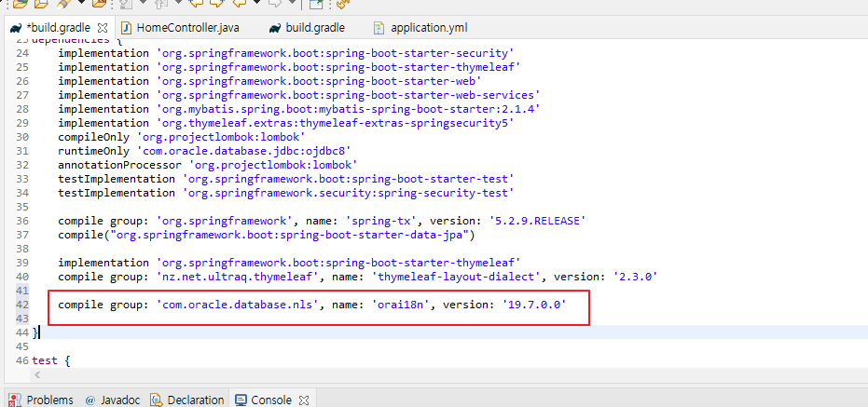
Task: Click the 'spring-security-test' dependency string
Action: click(x=349, y=193)
